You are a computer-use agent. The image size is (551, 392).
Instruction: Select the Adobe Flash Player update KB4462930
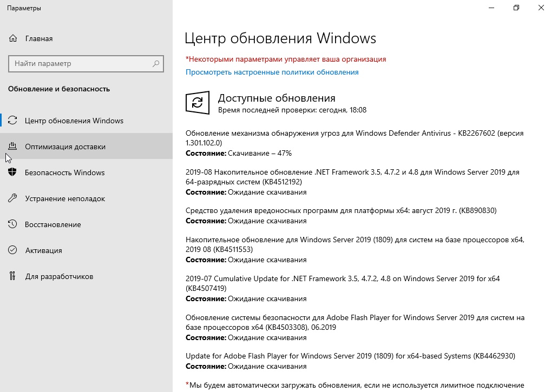350,356
